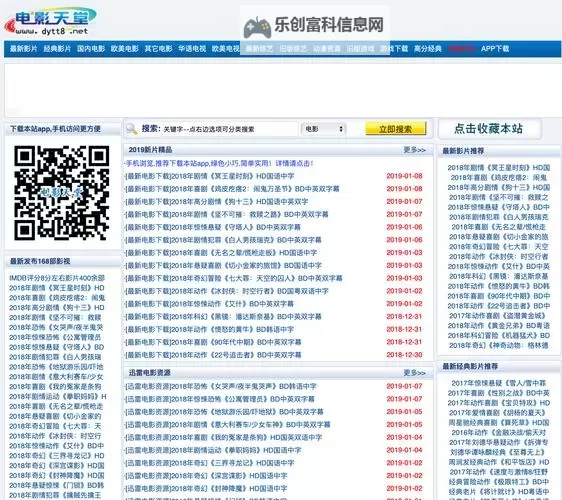The height and width of the screenshot is (500, 562).
Task: Open 最新经典影片推荐 link 2017年喜剧《性别之战》
Action: [x=499, y=393]
